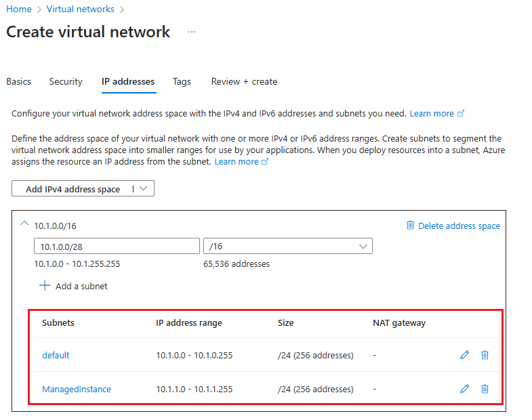The image size is (532, 420).
Task: Open the Security tab
Action: point(66,81)
